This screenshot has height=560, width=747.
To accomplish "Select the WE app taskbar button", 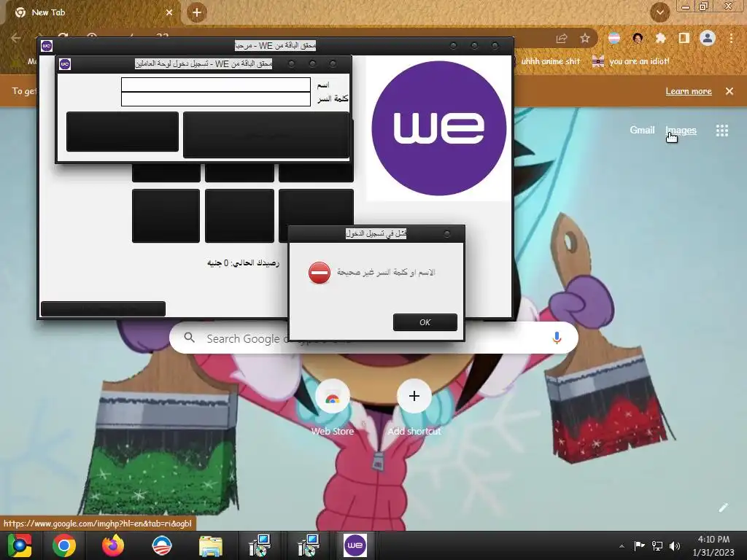I will tap(355, 545).
